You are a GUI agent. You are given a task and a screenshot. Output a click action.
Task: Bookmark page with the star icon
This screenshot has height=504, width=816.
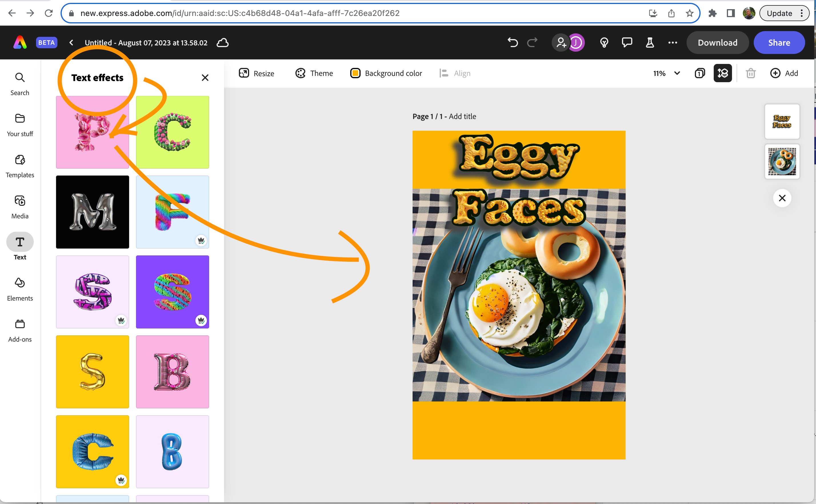coord(689,13)
